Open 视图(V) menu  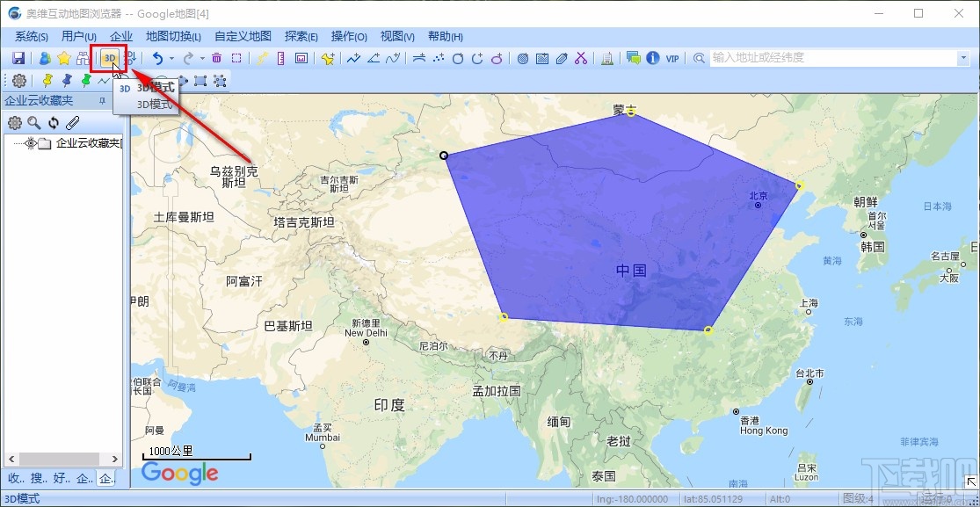(397, 36)
